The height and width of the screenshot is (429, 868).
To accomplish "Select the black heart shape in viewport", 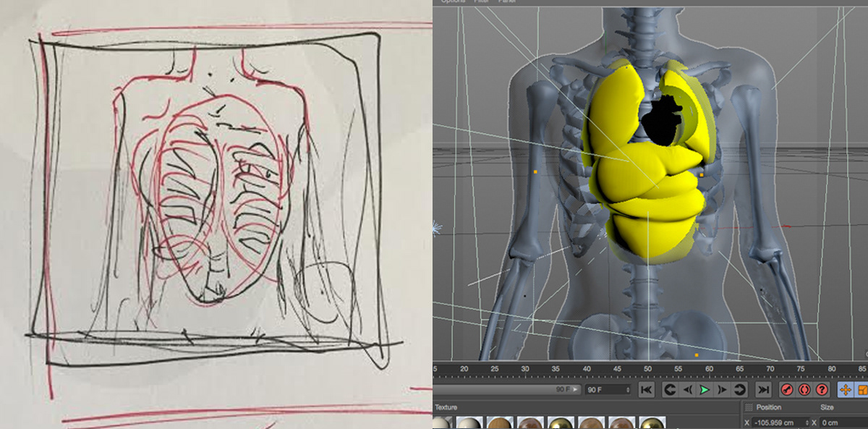I will click(664, 122).
